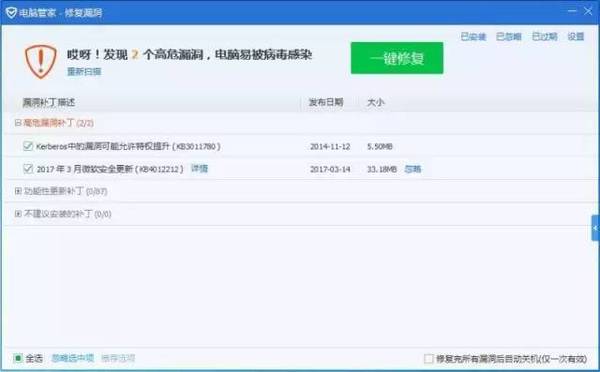Open the 已过期 patches list
Viewport: 600px width, 372px height.
[x=545, y=37]
